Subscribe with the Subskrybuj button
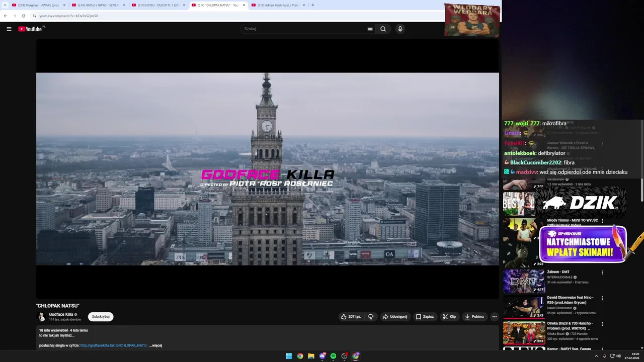This screenshot has height=362, width=644. pyautogui.click(x=101, y=317)
